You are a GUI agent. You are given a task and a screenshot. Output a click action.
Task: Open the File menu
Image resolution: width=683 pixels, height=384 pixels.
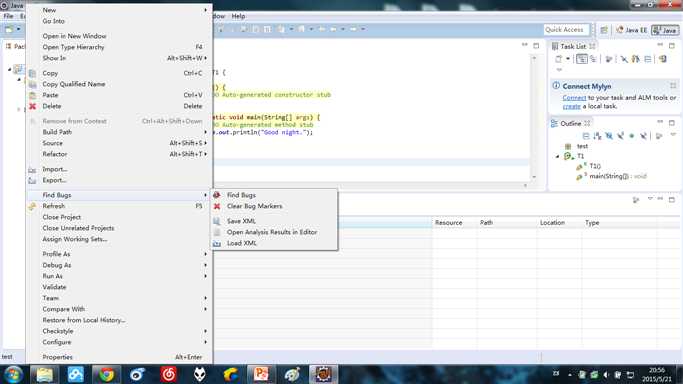tap(8, 16)
